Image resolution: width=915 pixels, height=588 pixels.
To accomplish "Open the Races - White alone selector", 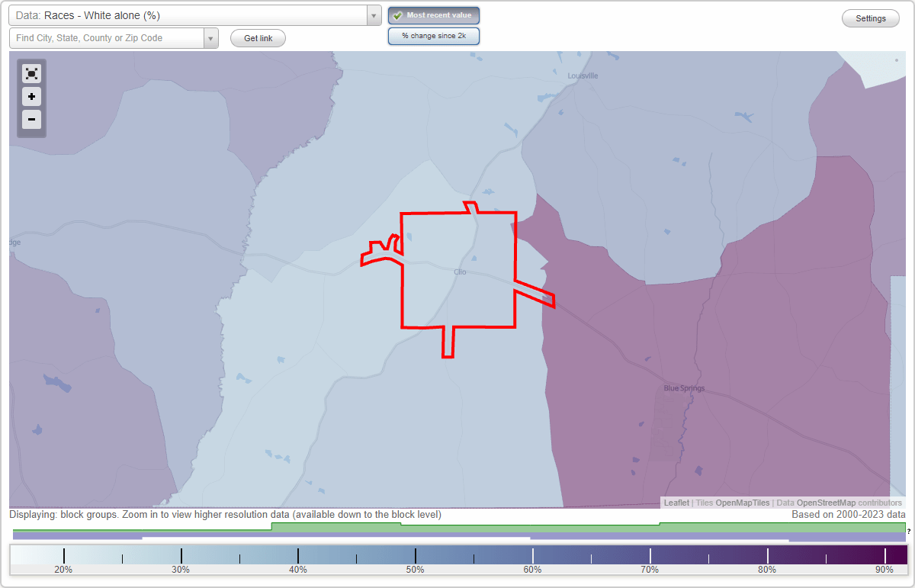I will tap(191, 14).
